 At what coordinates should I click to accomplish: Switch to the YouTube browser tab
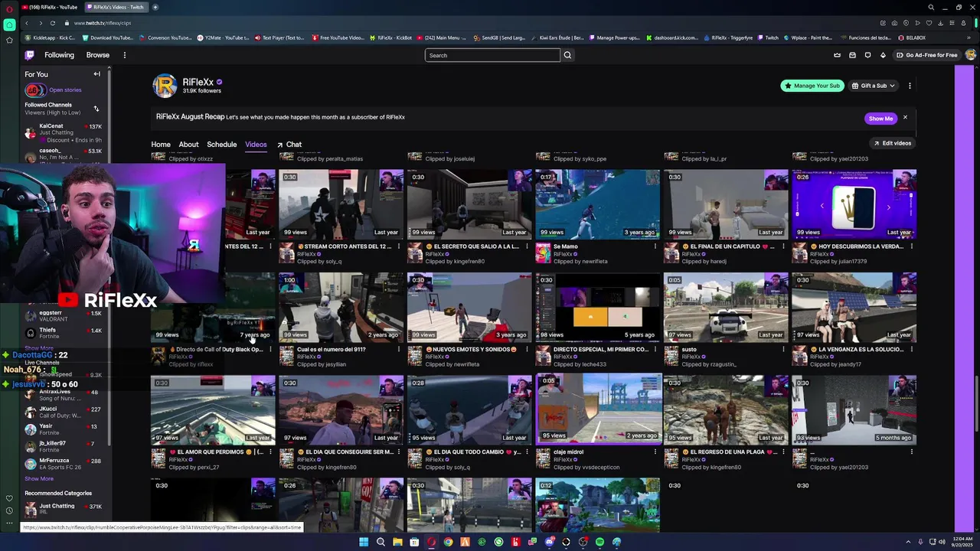[x=51, y=7]
